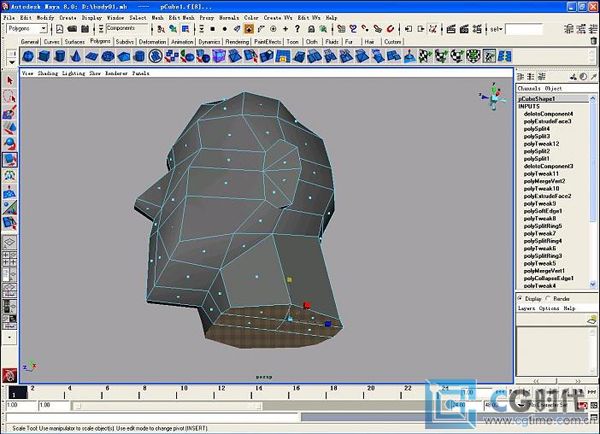Open the Edit Mesh menu
Screen dimensions: 600x434
pyautogui.click(x=182, y=18)
